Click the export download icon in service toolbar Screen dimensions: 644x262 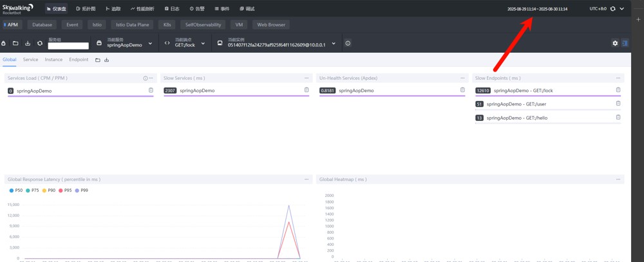click(x=28, y=43)
